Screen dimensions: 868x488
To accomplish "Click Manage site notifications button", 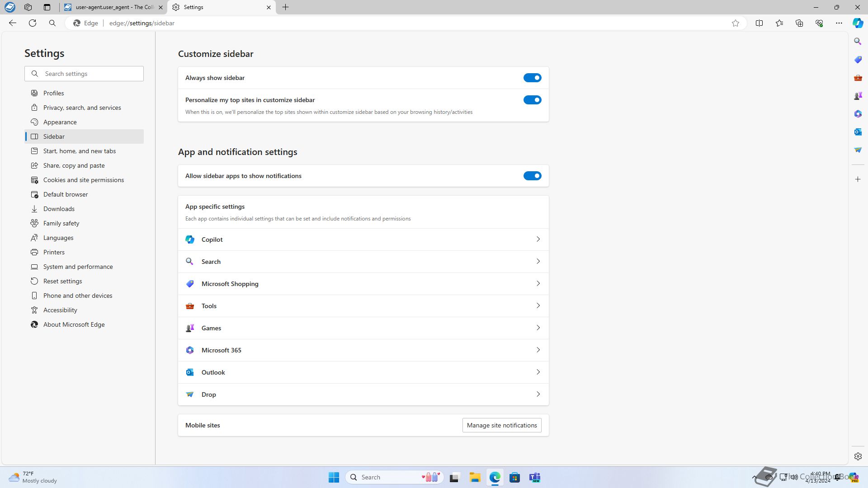I will point(501,425).
